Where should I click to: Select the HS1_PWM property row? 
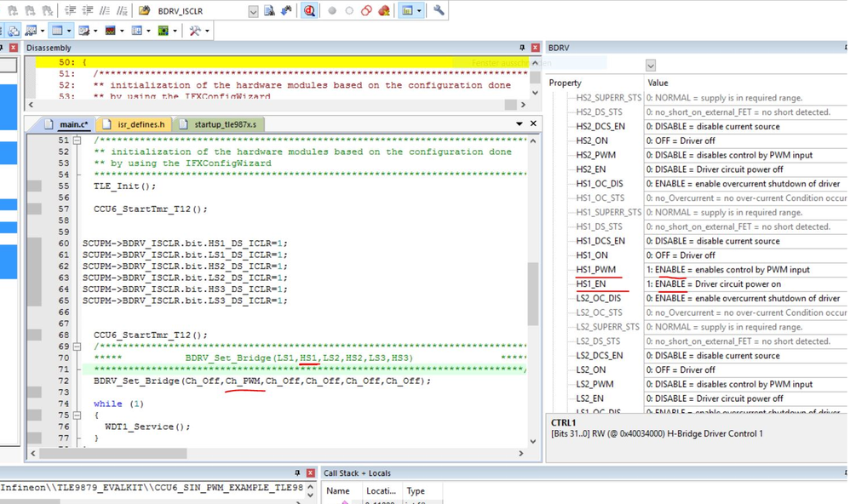(x=596, y=269)
